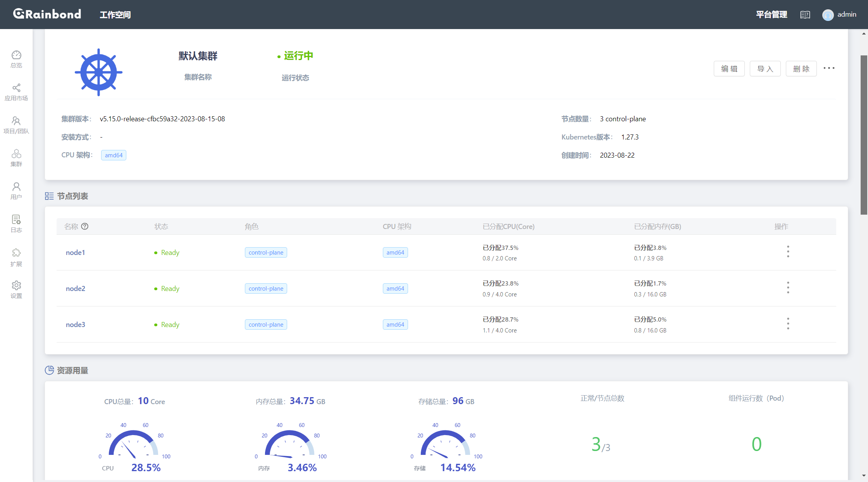Switch to 平台管理 platform management
The height and width of the screenshot is (482, 868).
coord(771,15)
